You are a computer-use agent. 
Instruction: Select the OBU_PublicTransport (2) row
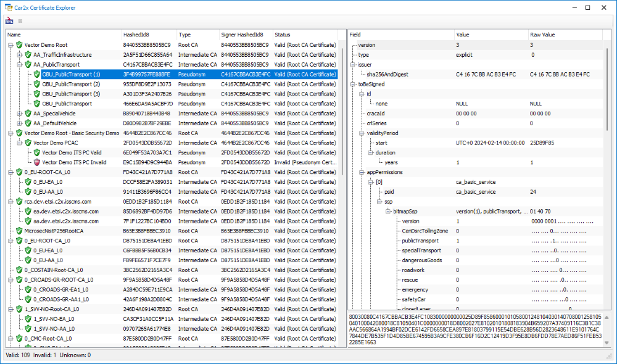pos(172,84)
